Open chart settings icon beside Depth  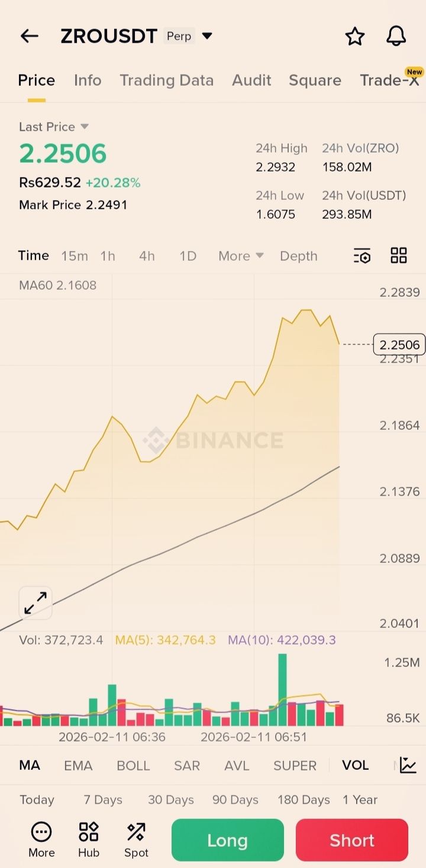click(362, 256)
